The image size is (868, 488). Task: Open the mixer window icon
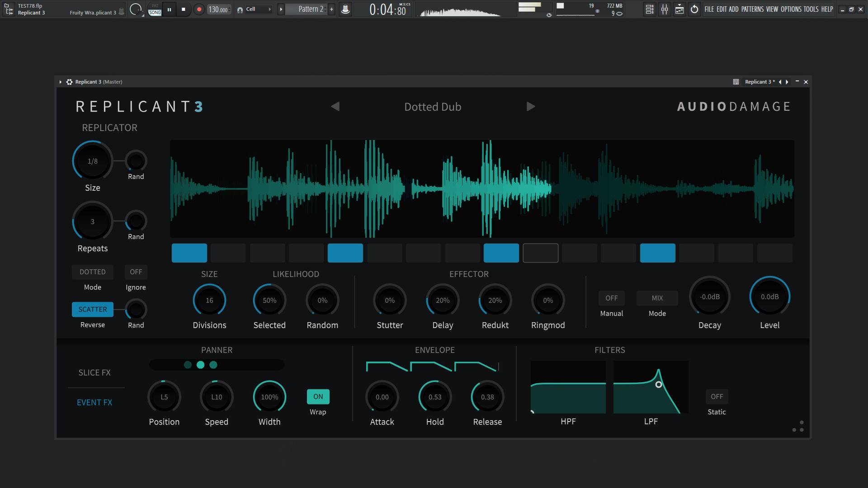coord(665,9)
